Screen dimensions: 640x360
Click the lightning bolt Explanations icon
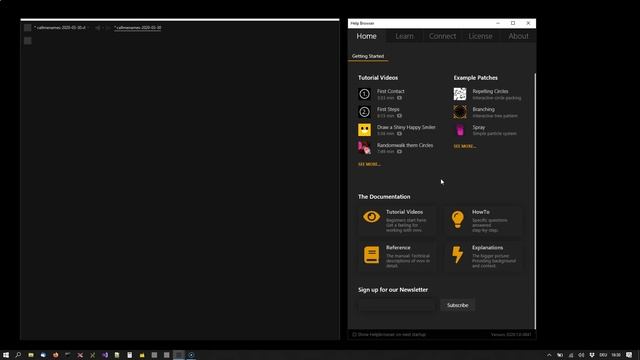(x=458, y=254)
